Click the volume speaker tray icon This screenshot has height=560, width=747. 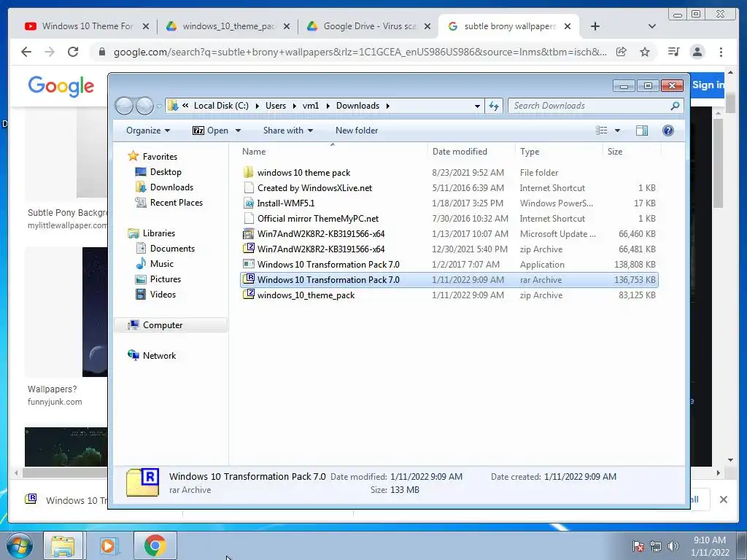click(673, 546)
